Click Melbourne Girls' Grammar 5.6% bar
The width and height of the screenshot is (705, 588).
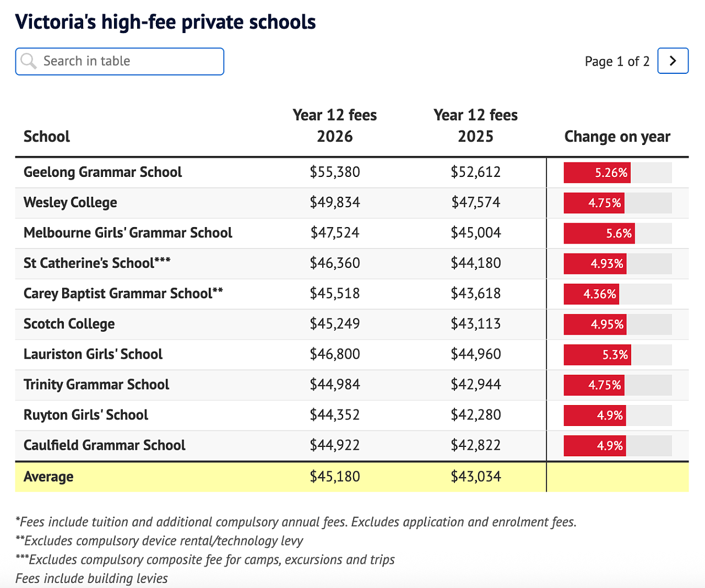click(599, 233)
